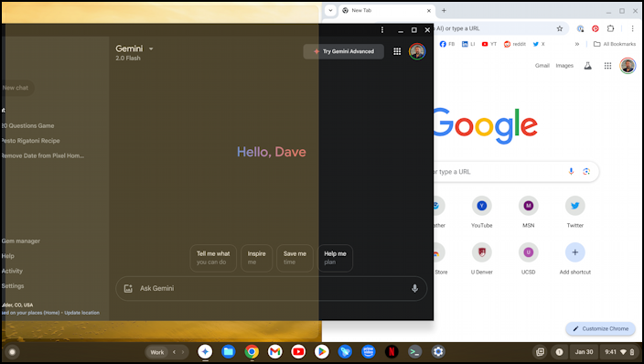Click voice search microphone on Google page
Image resolution: width=644 pixels, height=364 pixels.
click(571, 172)
